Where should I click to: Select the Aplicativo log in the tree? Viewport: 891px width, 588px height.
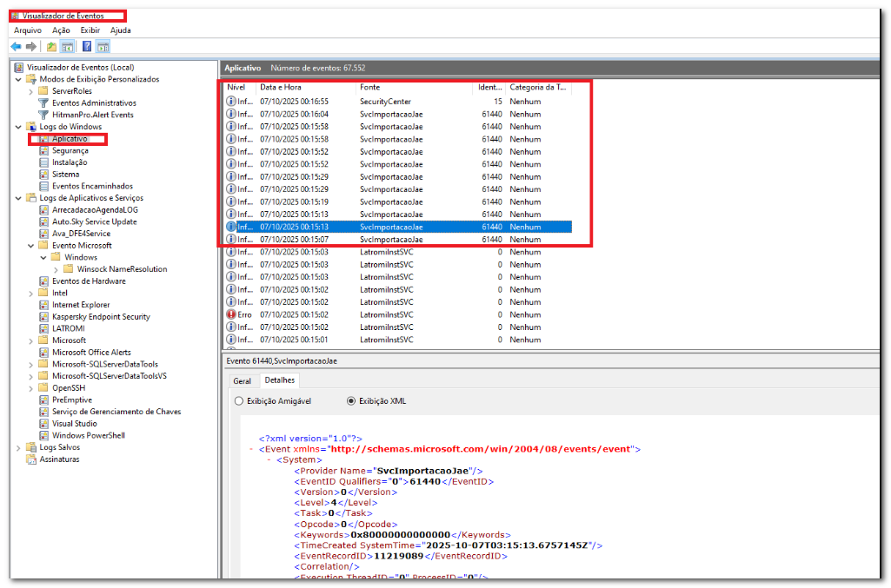coord(70,138)
